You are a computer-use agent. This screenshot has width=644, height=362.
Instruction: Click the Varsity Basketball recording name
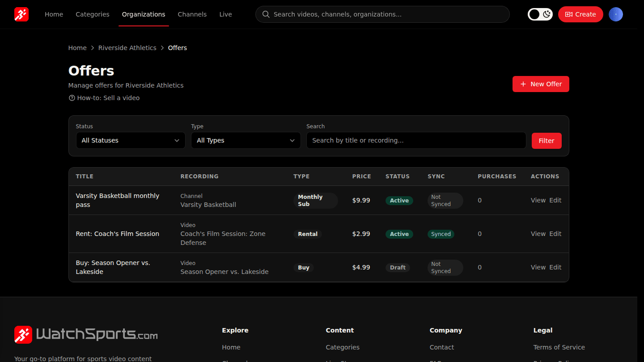click(208, 205)
